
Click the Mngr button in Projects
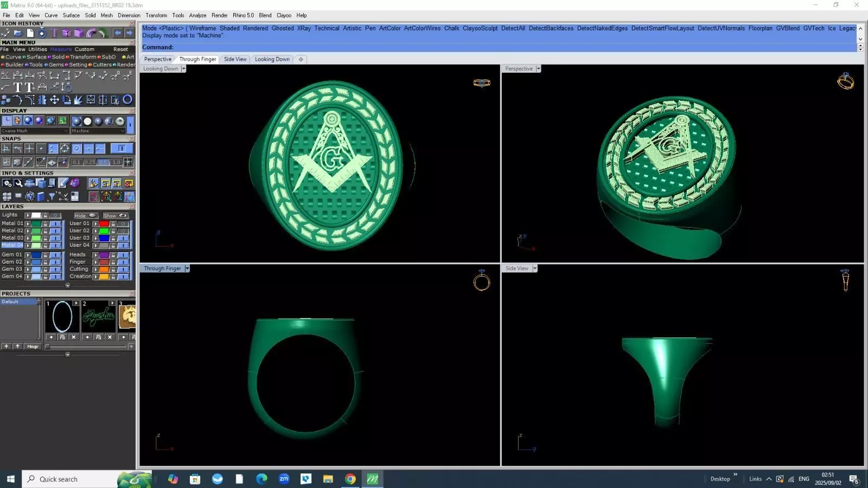pyautogui.click(x=33, y=346)
